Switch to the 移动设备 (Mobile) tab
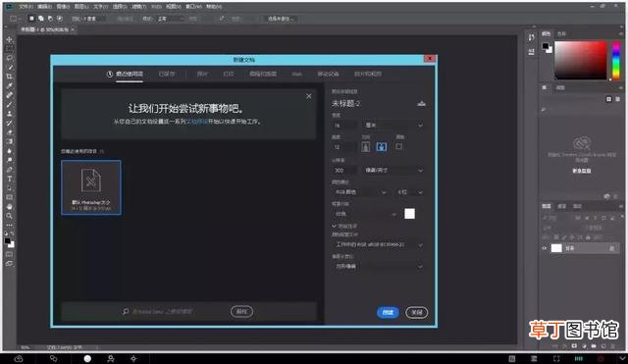The width and height of the screenshot is (628, 364). [328, 74]
